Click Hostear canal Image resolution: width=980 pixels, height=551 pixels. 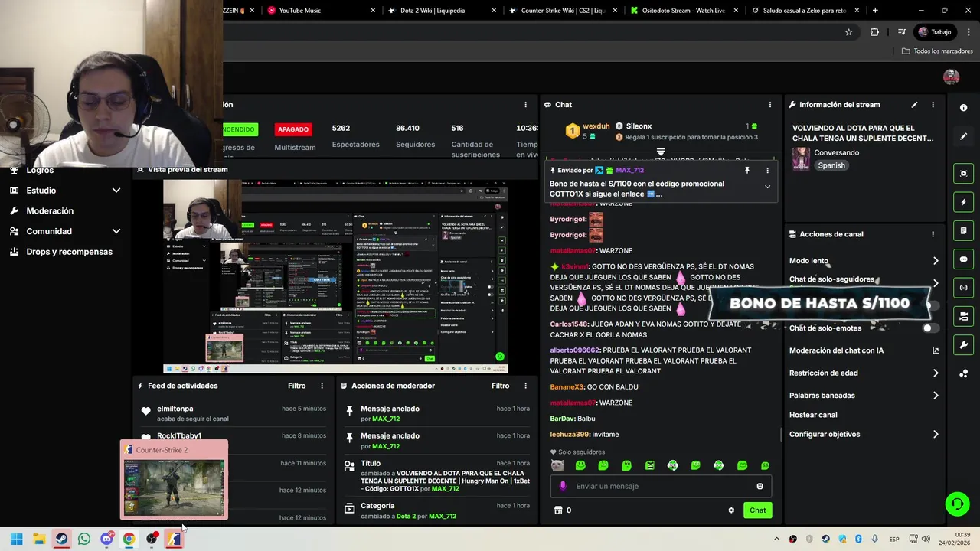point(813,416)
